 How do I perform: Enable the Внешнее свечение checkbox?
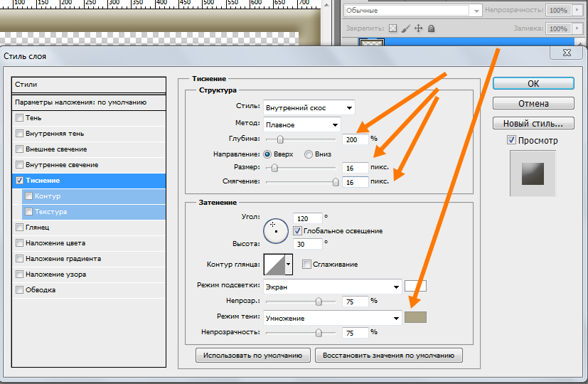point(19,149)
